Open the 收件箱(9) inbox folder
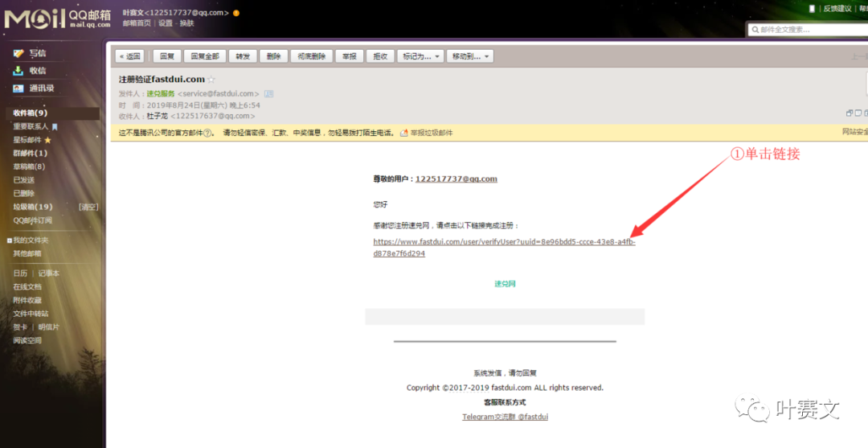868x448 pixels. point(31,113)
